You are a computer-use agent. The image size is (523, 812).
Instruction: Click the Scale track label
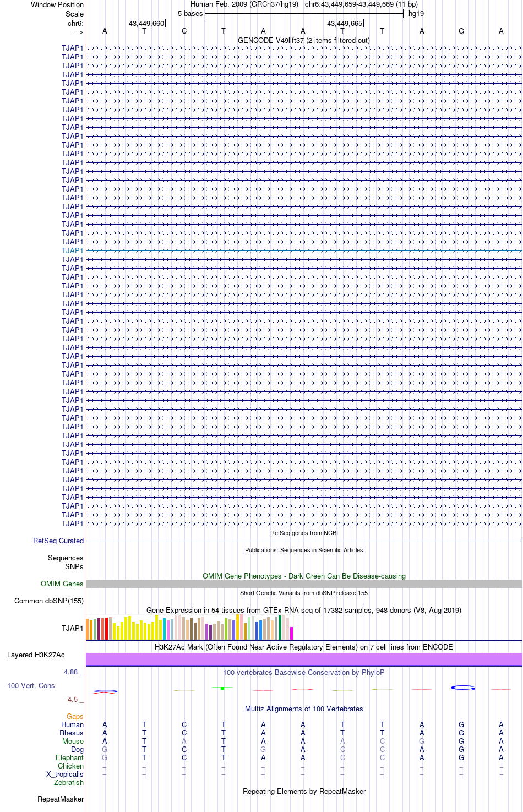click(x=74, y=14)
